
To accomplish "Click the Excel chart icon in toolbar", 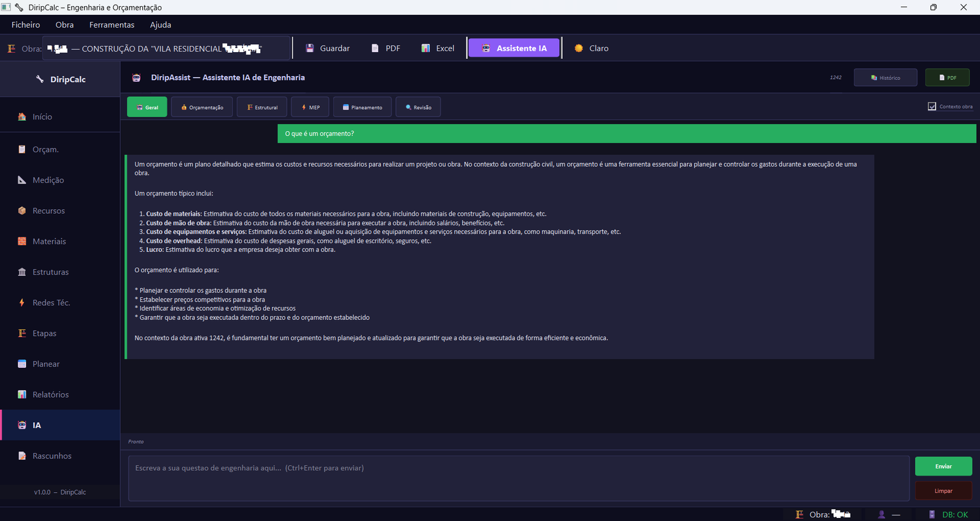I will pos(426,48).
